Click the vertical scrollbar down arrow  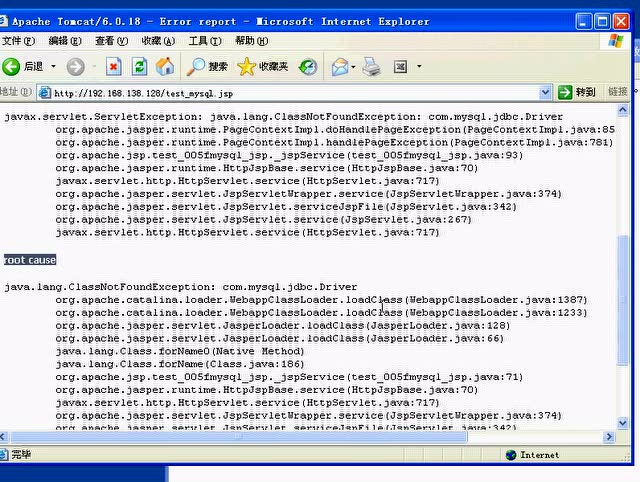(622, 423)
